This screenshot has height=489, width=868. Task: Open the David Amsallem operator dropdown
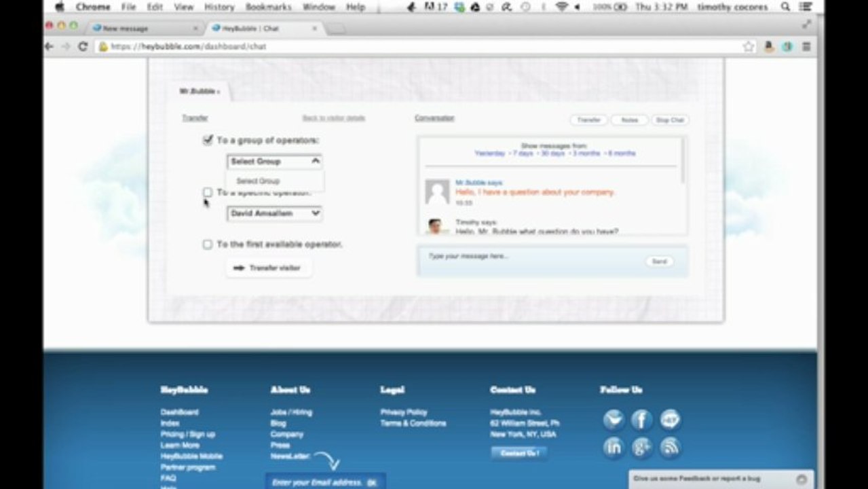[x=274, y=213]
